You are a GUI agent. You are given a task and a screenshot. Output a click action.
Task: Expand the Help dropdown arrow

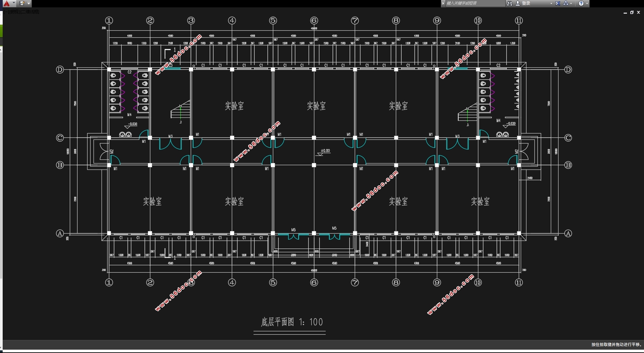point(587,3)
